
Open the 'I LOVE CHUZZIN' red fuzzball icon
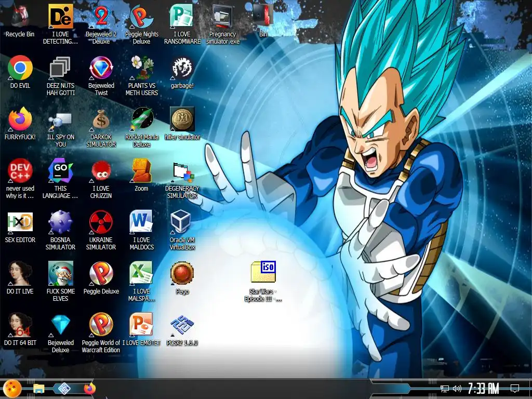tap(101, 171)
